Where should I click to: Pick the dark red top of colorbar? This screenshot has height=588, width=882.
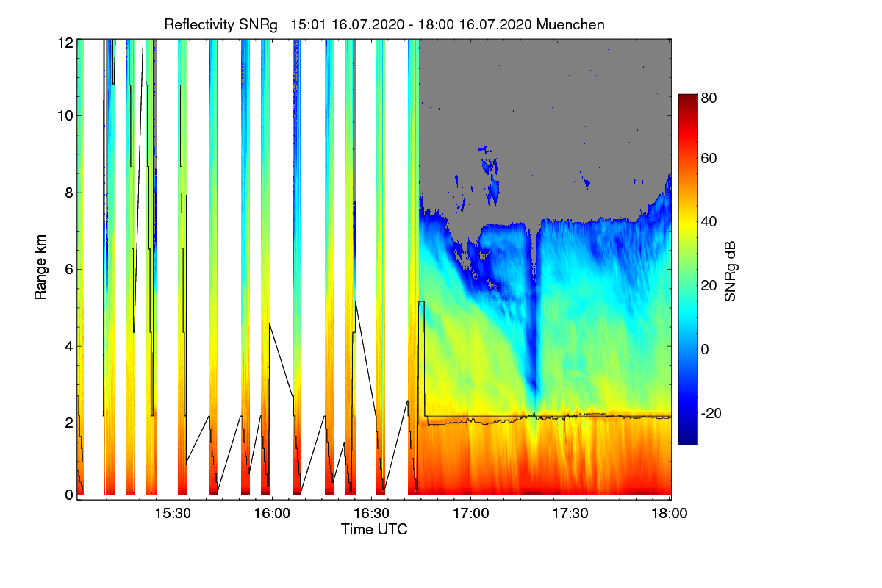pyautogui.click(x=687, y=99)
